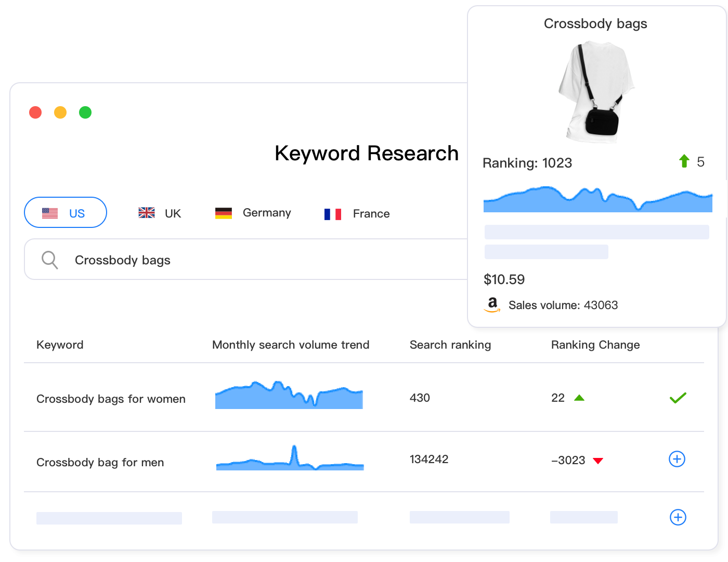Image resolution: width=728 pixels, height=562 pixels.
Task: Click the France flag icon
Action: pos(333,213)
